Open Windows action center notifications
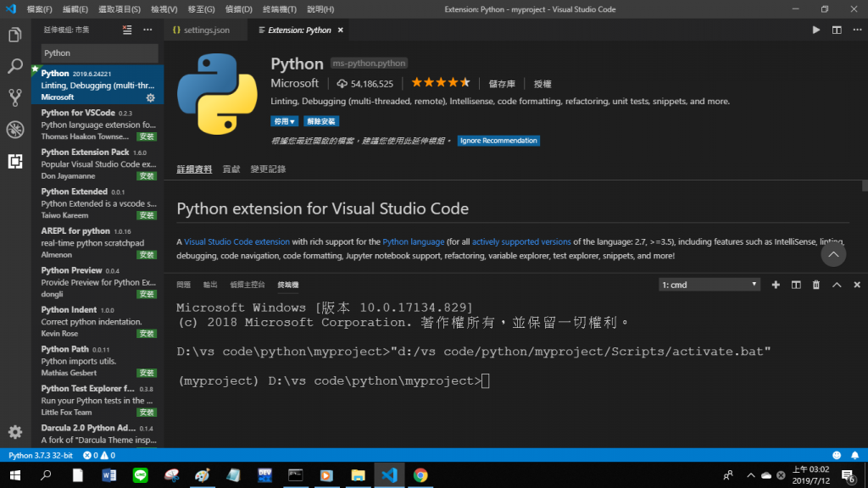Screen dimensions: 868x488 point(848,475)
